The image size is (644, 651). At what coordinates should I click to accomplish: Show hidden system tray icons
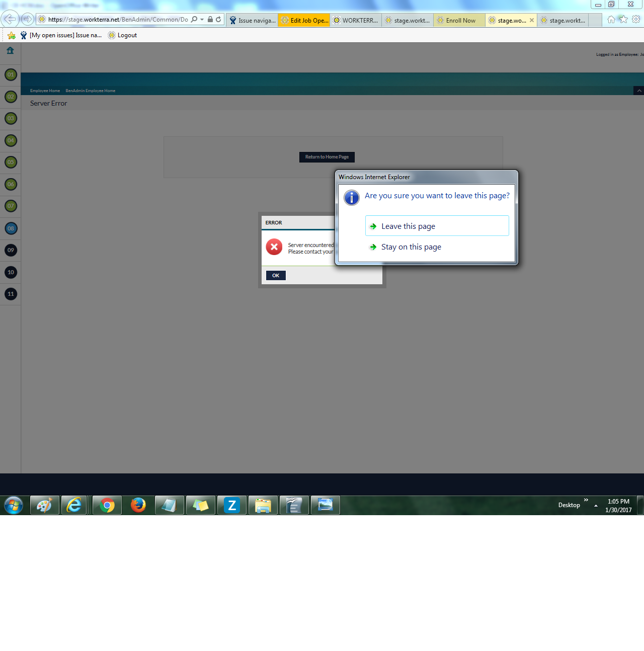596,506
